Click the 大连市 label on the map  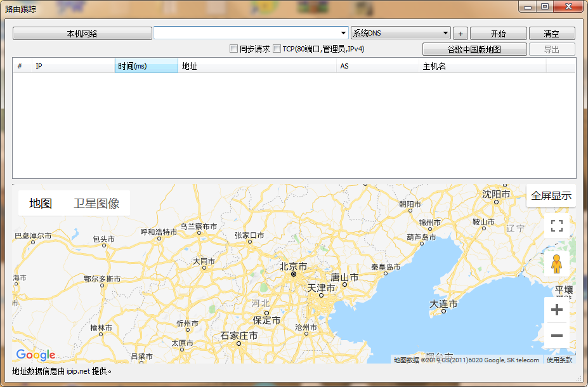coord(443,304)
